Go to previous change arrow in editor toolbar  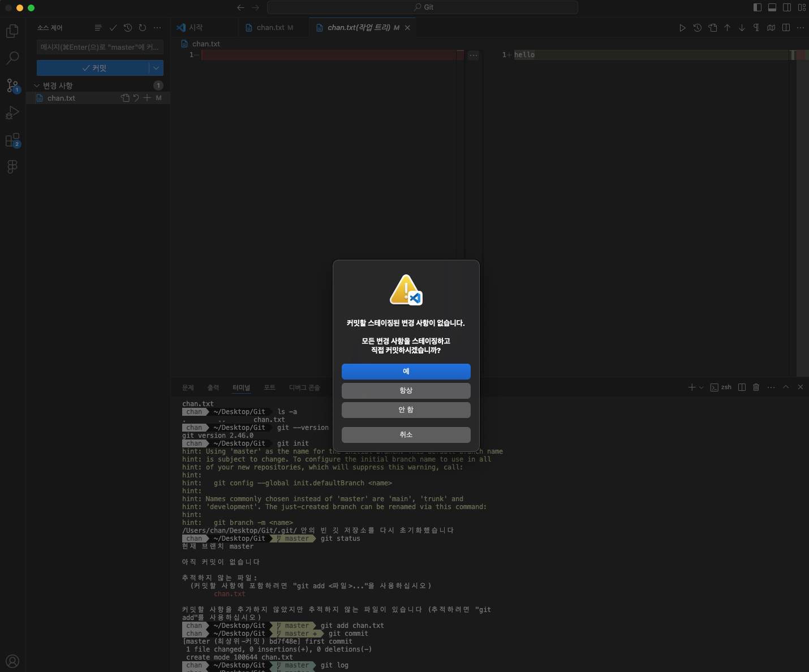[x=727, y=28]
